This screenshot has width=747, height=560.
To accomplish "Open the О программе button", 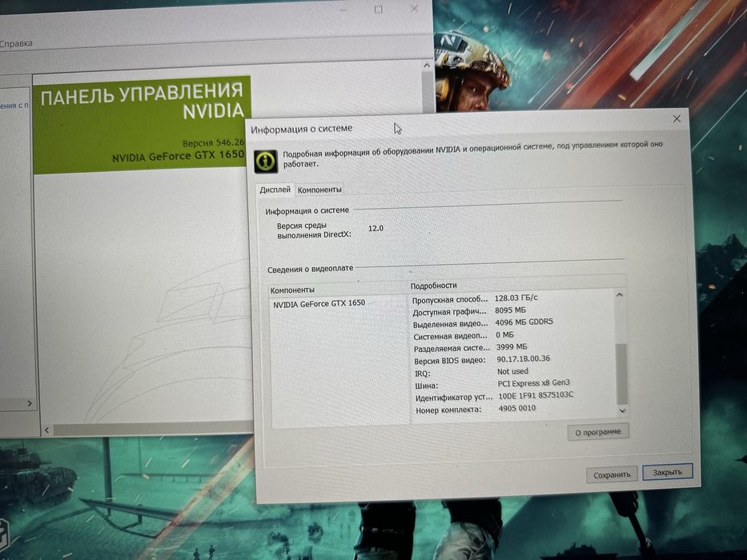I will click(x=598, y=432).
